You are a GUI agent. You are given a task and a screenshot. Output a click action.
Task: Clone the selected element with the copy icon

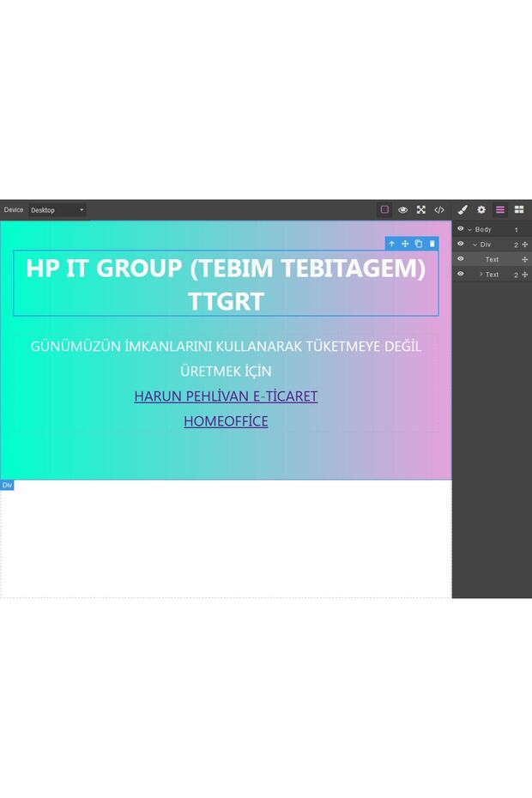(419, 244)
